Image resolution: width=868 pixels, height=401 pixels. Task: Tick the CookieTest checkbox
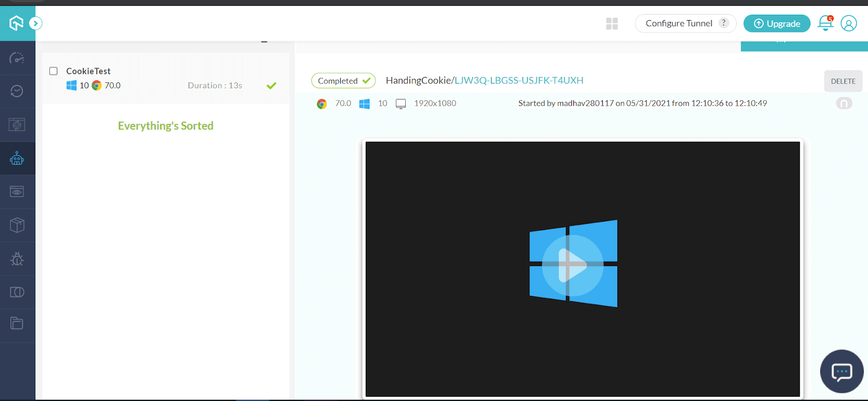click(54, 71)
